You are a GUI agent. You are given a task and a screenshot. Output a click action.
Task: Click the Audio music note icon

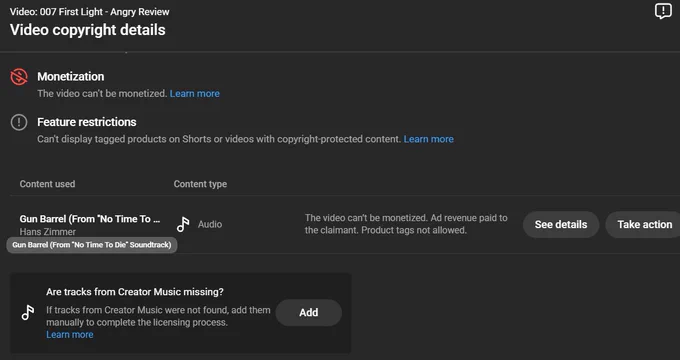click(183, 224)
